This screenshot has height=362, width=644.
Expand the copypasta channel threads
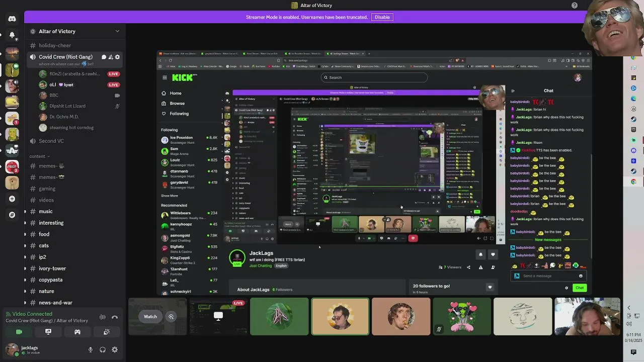pyautogui.click(x=25, y=280)
